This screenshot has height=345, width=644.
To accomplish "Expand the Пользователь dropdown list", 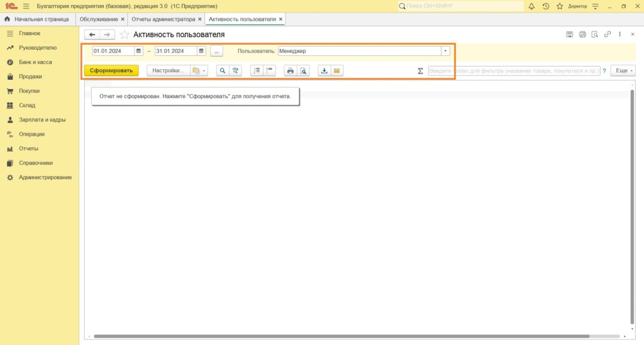I will coord(445,51).
